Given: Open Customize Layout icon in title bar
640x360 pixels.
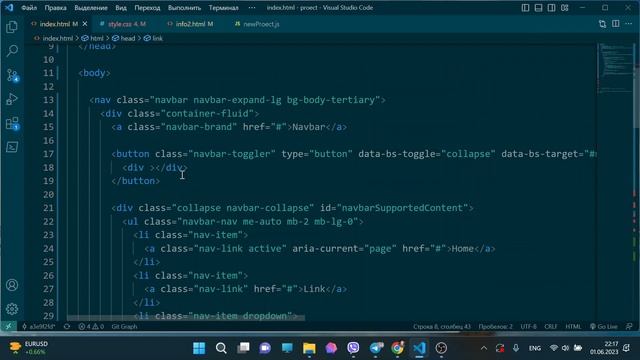Looking at the screenshot, I should 564,8.
